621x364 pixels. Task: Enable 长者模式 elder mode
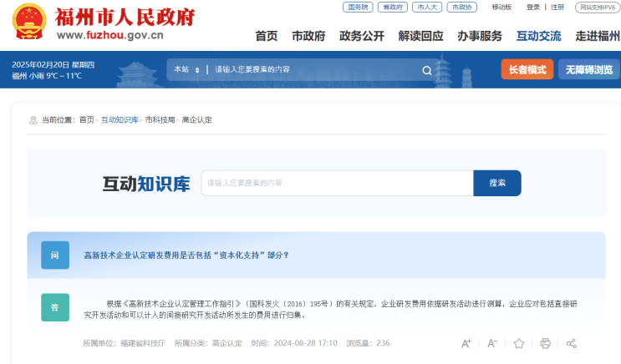click(527, 69)
